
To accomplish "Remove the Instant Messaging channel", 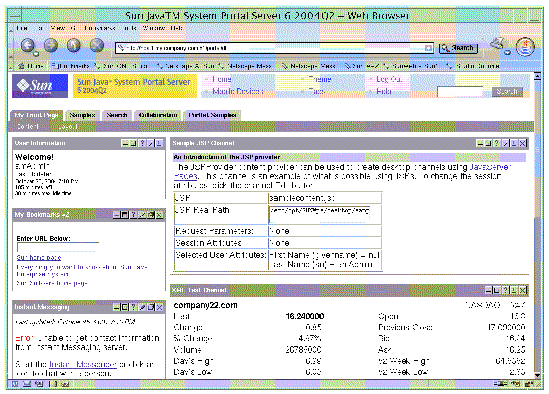I will [159, 307].
